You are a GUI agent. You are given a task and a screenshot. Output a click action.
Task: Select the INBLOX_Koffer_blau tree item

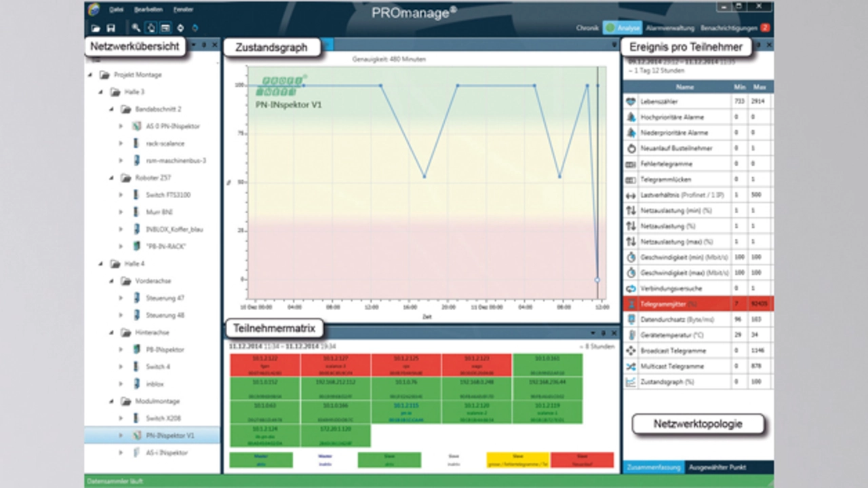click(174, 229)
